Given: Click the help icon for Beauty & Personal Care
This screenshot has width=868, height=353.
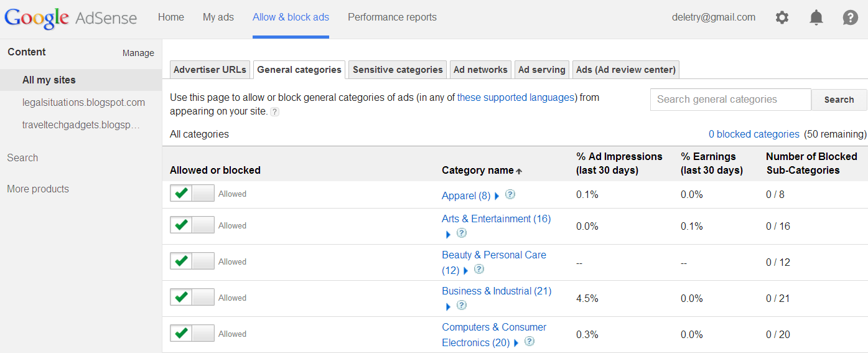Looking at the screenshot, I should pos(479,269).
